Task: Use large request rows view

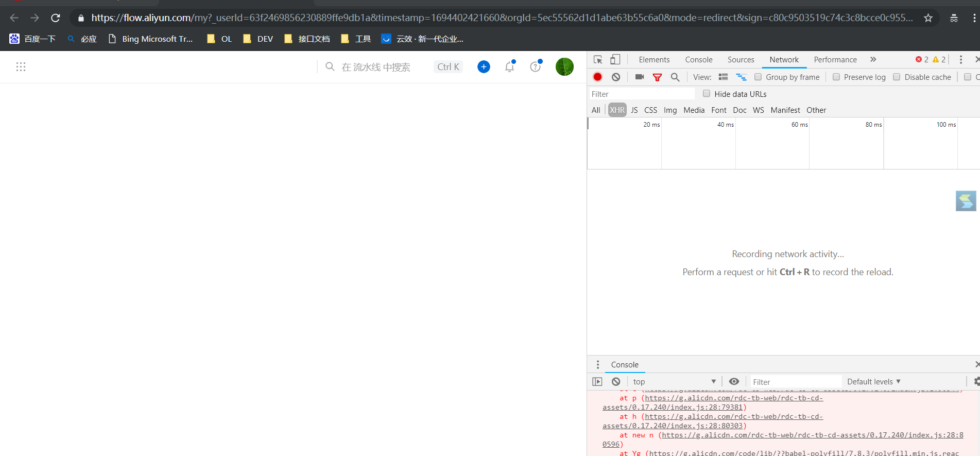Action: (x=723, y=77)
